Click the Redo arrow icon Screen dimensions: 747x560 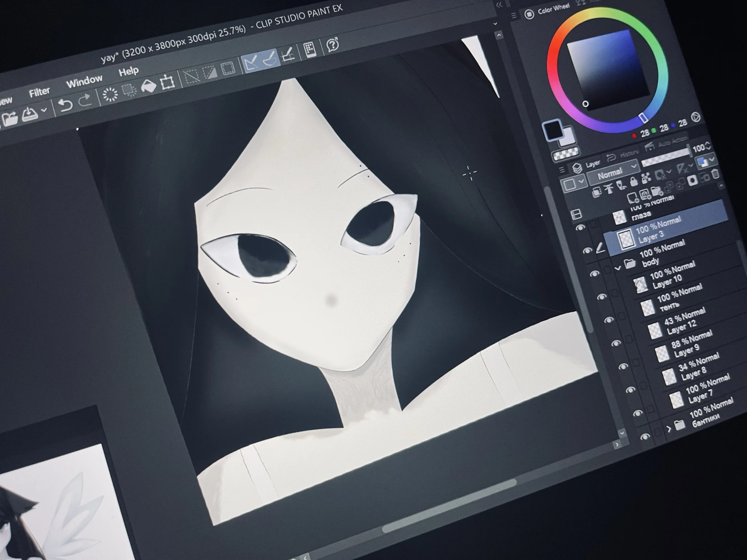point(86,101)
